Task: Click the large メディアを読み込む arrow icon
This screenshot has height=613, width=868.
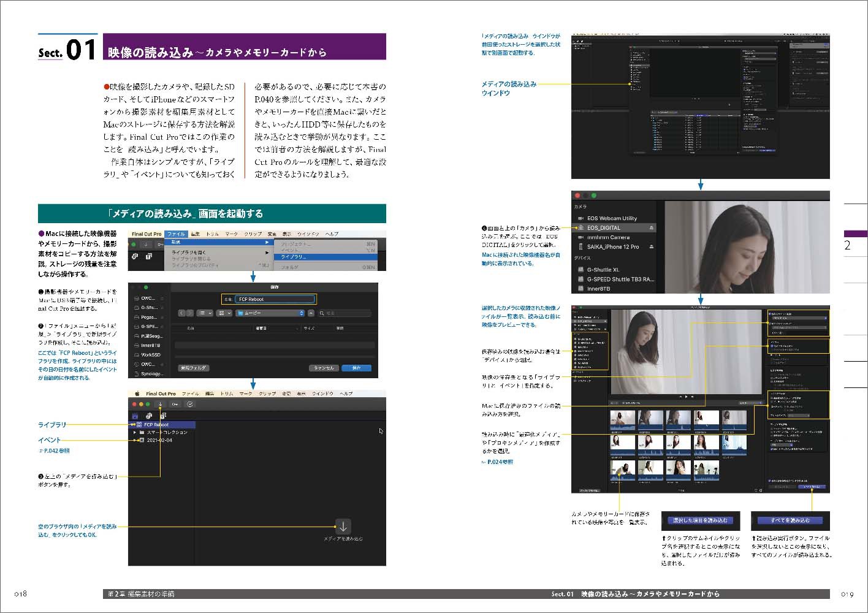Action: pyautogui.click(x=343, y=527)
